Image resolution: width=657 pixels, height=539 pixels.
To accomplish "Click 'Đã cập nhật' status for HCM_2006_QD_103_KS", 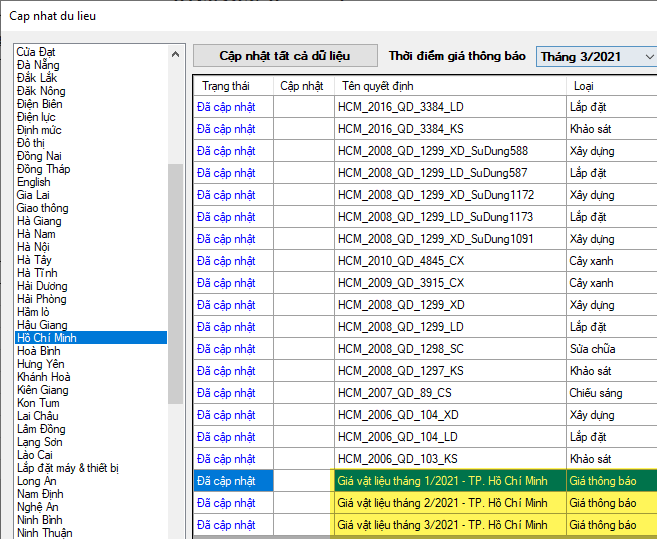I will 226,459.
